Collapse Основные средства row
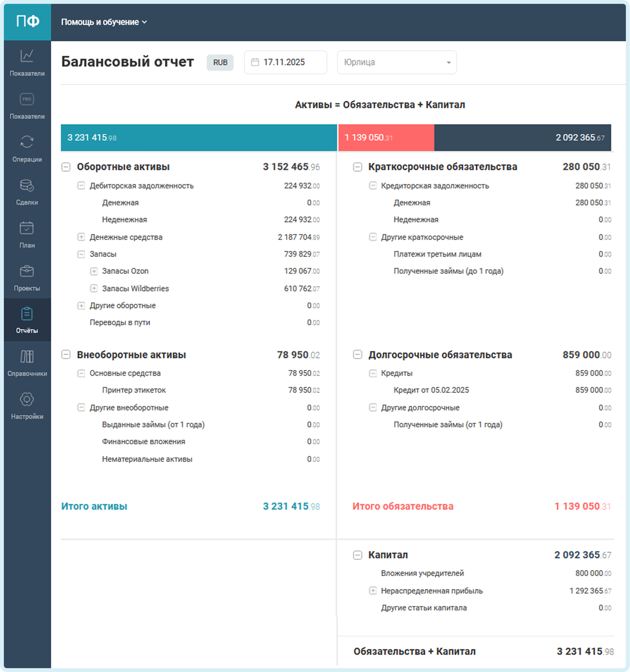Viewport: 630px width, 672px height. click(x=81, y=373)
